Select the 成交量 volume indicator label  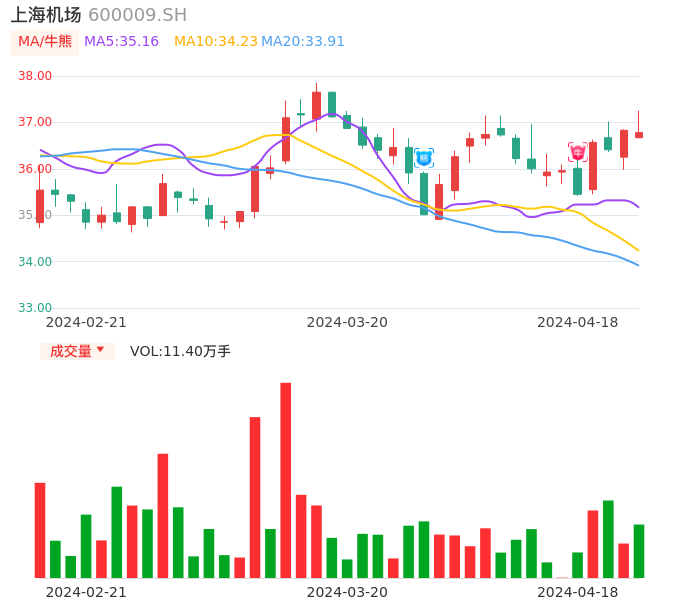[70, 351]
